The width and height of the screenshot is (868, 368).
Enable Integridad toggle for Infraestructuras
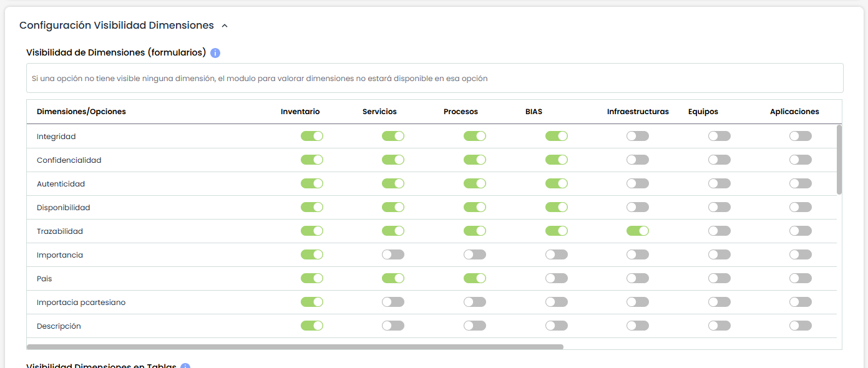click(x=638, y=136)
